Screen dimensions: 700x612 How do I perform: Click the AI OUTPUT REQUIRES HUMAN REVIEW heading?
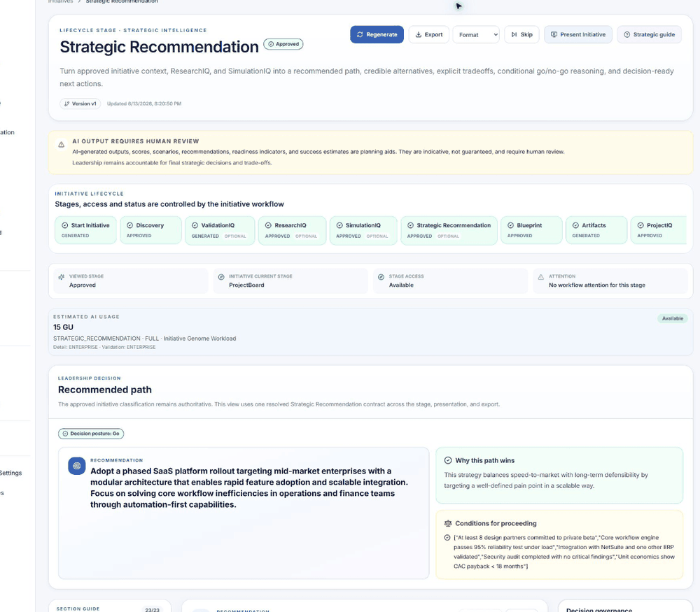136,141
